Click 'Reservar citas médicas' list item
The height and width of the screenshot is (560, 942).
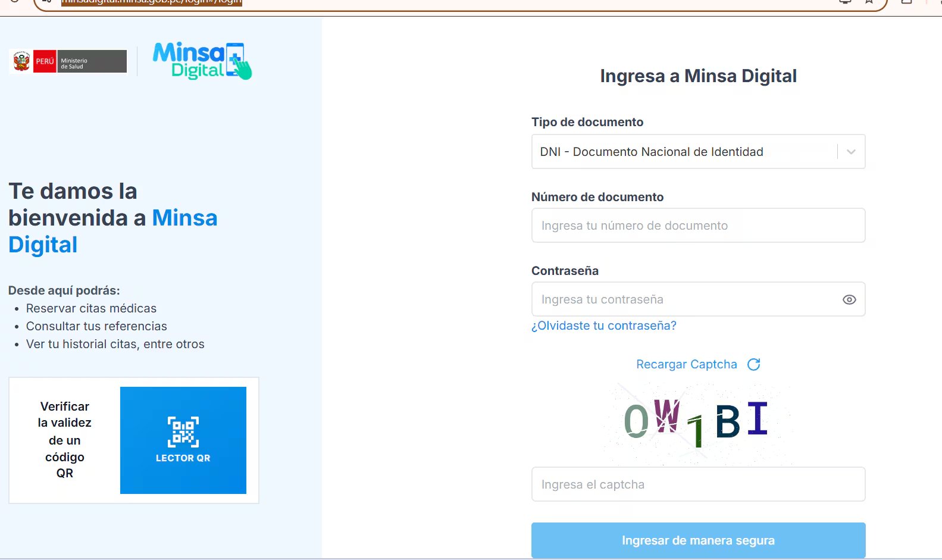pyautogui.click(x=91, y=308)
